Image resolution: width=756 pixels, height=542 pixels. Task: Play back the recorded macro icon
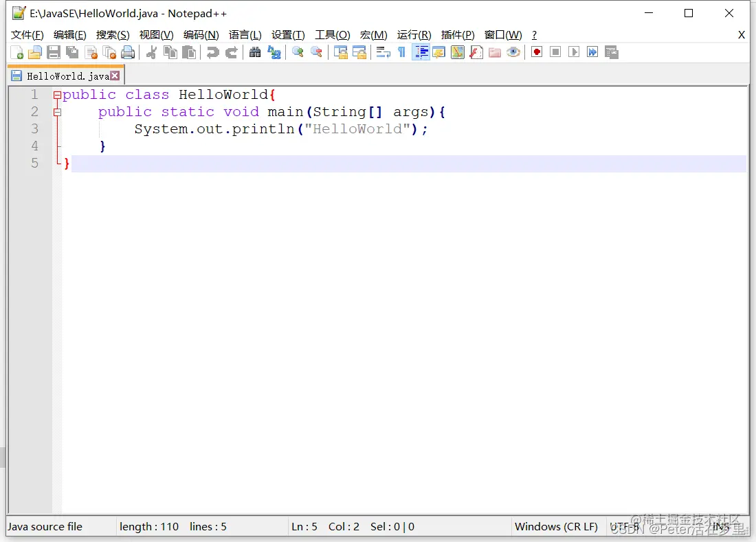574,52
